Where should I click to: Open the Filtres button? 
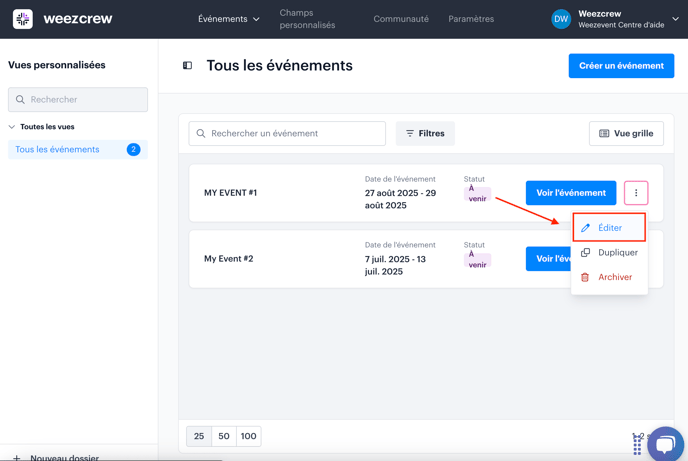pyautogui.click(x=425, y=133)
